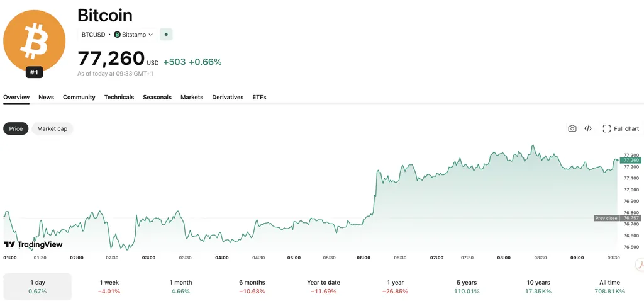This screenshot has height=301, width=644.
Task: Click the green market status dot
Action: (166, 35)
